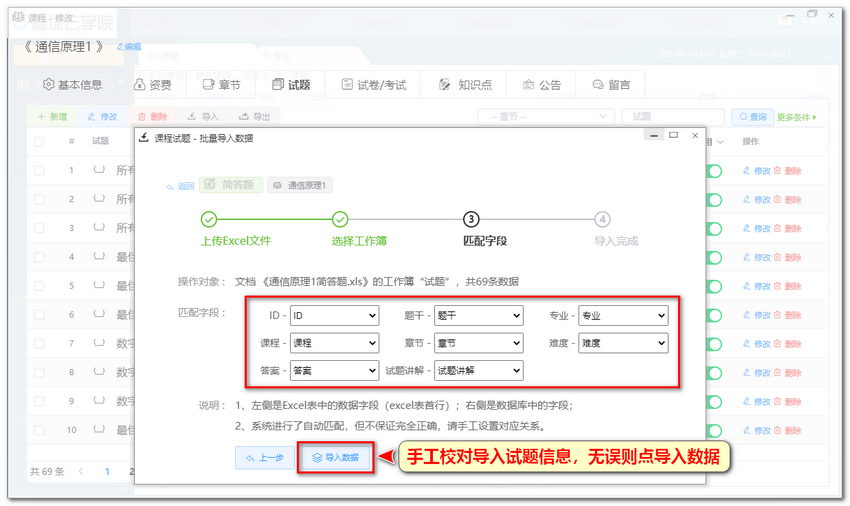Click the step 1 green checkmark icon
Viewport: 850px width, 506px height.
point(209,219)
